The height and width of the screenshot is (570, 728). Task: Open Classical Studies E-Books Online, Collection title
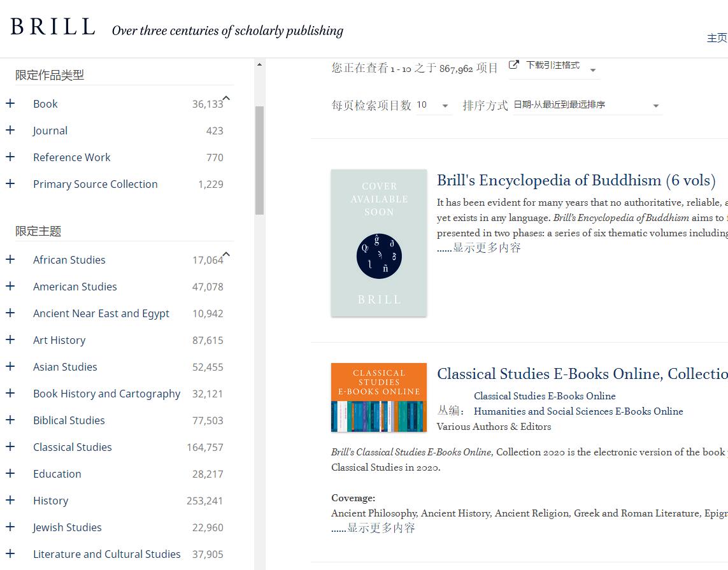click(x=582, y=374)
